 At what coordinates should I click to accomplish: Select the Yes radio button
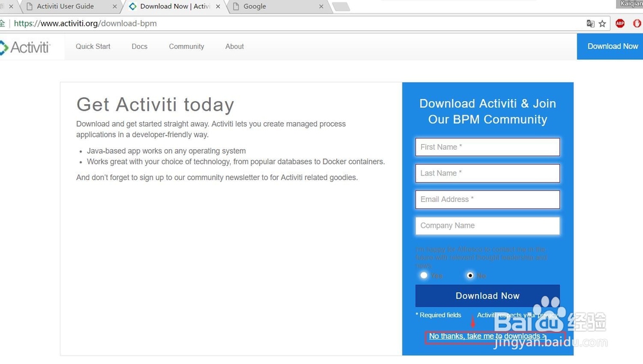tap(424, 275)
